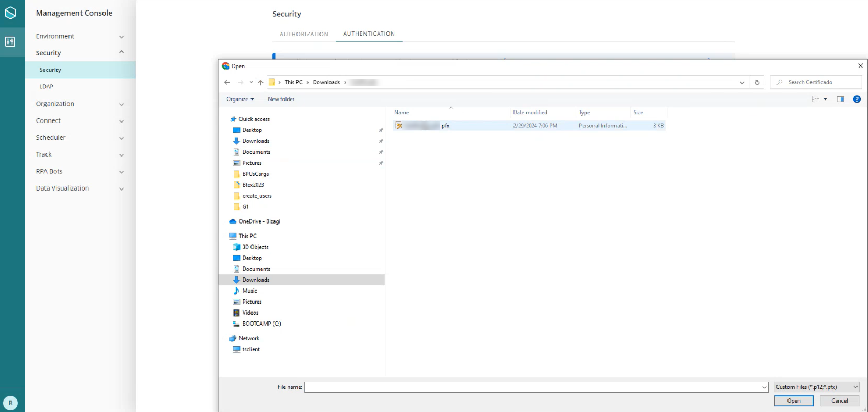Image resolution: width=868 pixels, height=412 pixels.
Task: Go back in the Open dialog
Action: click(x=227, y=82)
